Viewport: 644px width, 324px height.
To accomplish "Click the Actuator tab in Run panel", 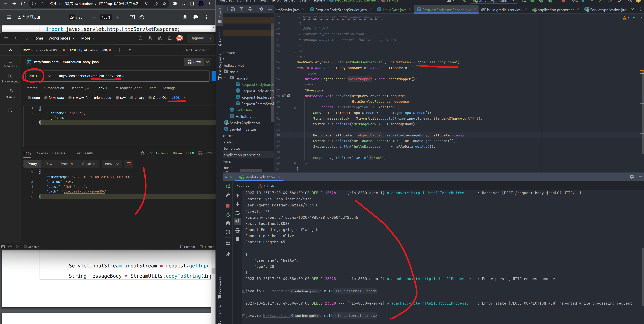I will (x=268, y=186).
